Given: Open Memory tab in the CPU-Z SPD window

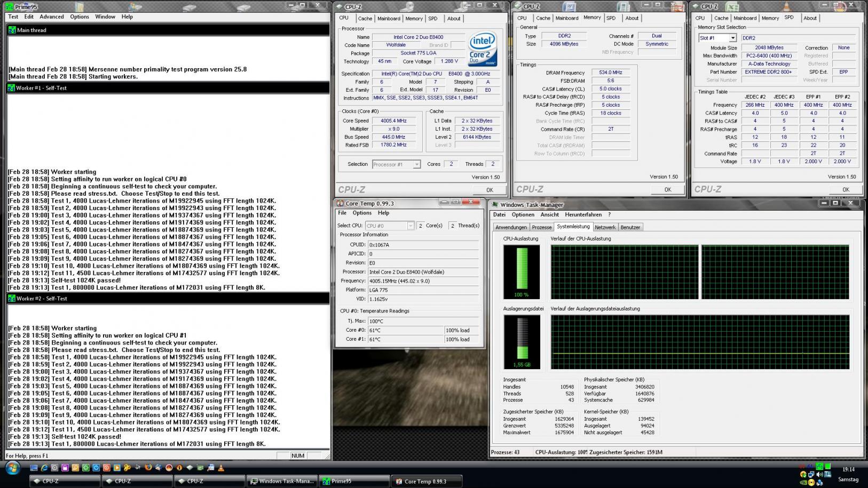Looking at the screenshot, I should click(x=770, y=18).
